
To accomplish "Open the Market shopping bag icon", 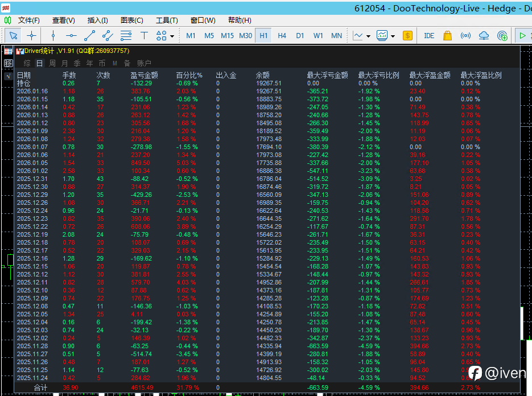I will point(447,35).
